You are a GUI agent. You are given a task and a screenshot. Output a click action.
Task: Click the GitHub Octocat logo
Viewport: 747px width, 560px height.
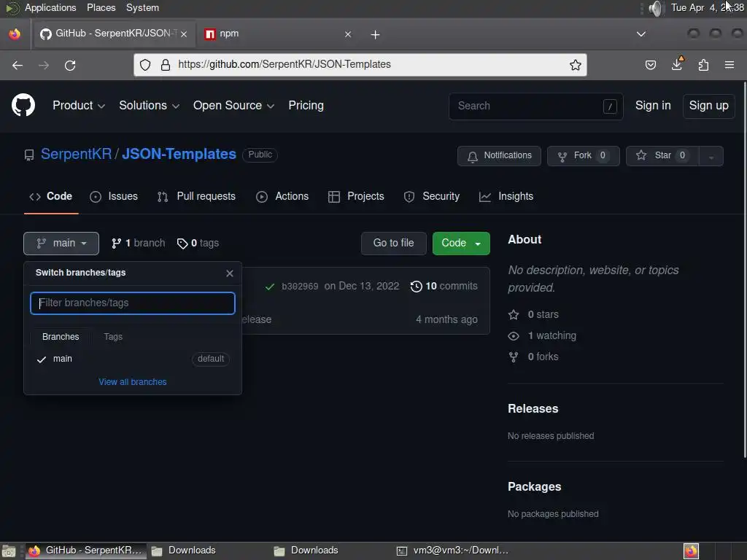pos(23,105)
